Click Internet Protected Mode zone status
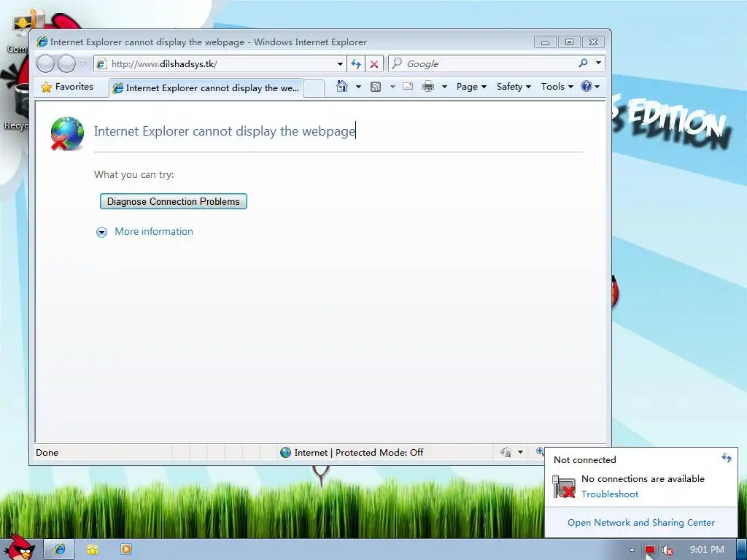This screenshot has width=747, height=560. pos(352,452)
